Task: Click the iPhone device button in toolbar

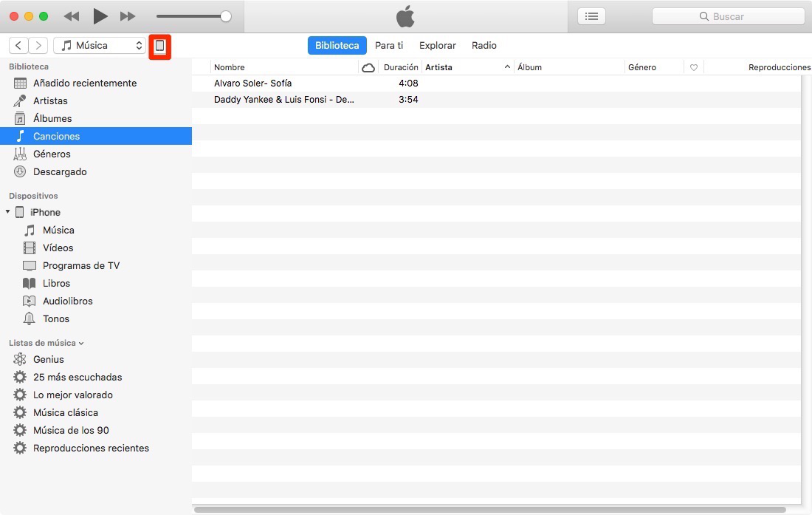Action: pos(160,46)
